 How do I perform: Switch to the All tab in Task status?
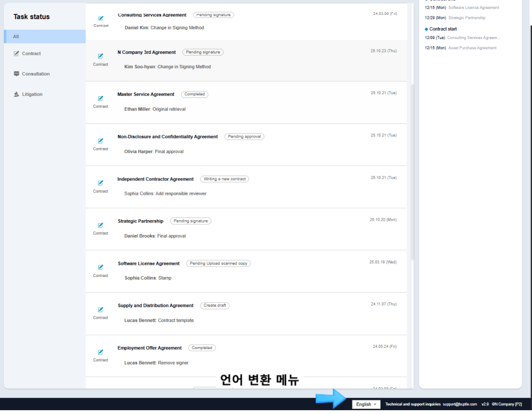44,36
